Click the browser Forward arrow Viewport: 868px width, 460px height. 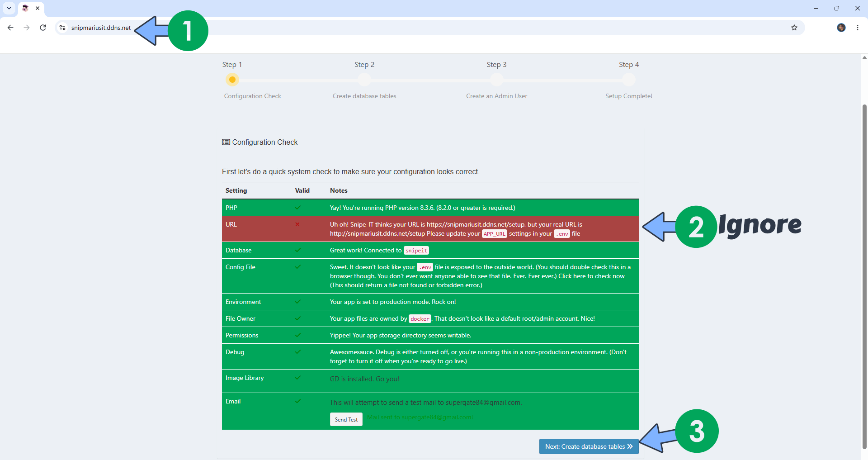point(27,28)
